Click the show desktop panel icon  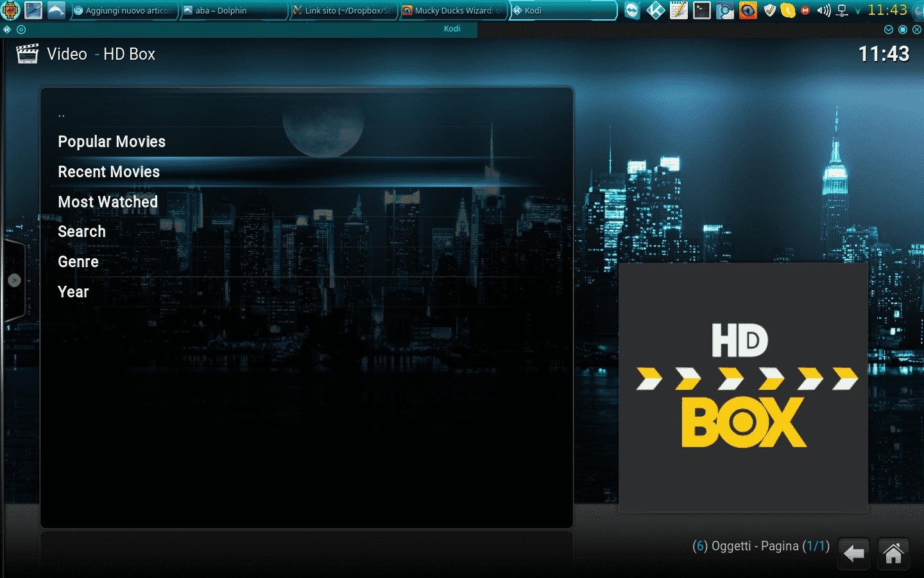point(33,10)
